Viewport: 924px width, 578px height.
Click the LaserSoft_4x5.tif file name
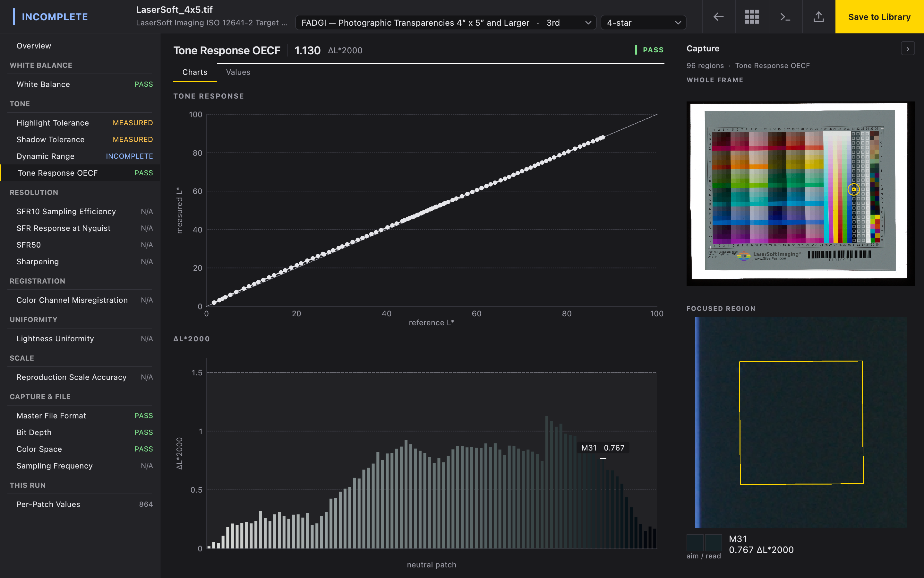(x=174, y=10)
